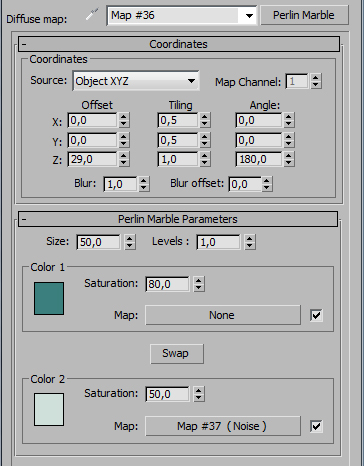
Task: Click the Swap colors button
Action: pos(177,354)
